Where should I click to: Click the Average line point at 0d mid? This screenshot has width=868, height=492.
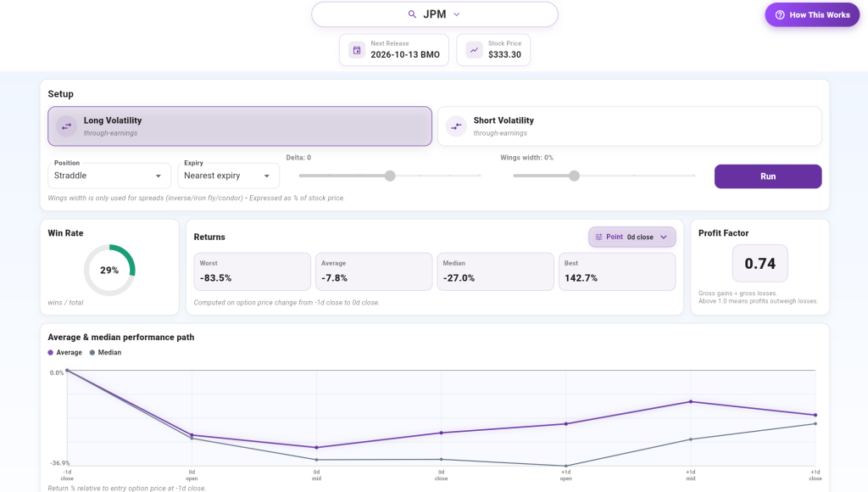click(x=317, y=447)
